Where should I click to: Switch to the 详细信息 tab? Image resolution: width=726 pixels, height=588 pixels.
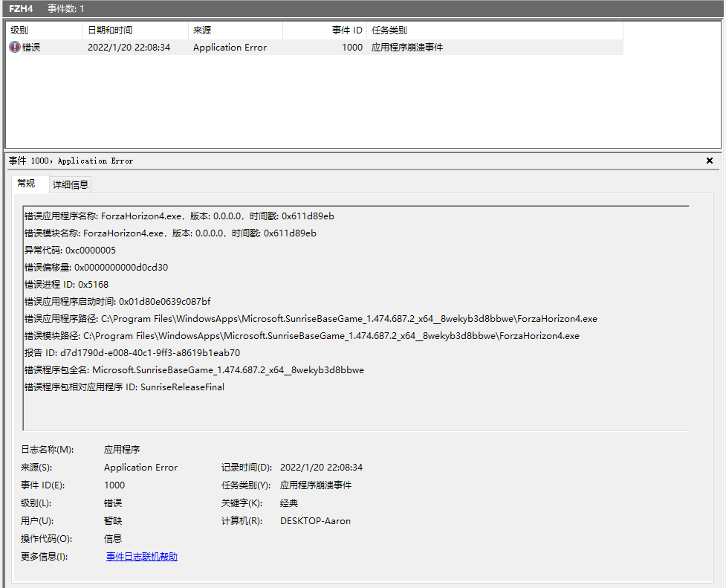pyautogui.click(x=71, y=185)
